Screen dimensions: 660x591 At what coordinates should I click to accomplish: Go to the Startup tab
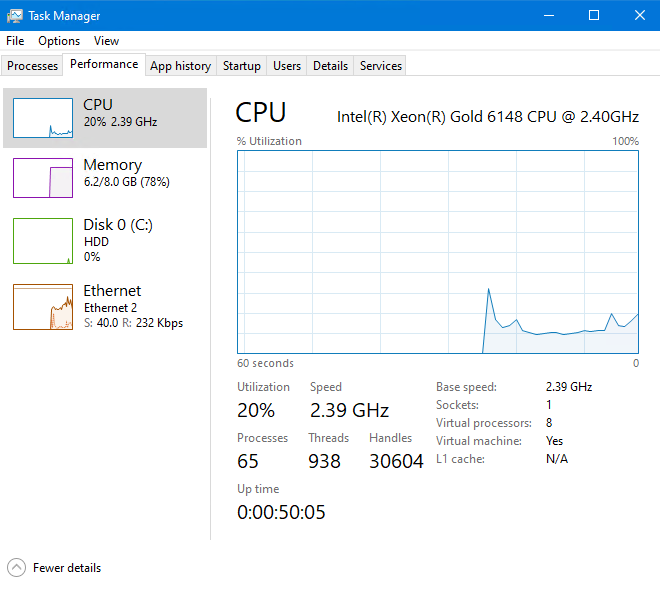[241, 66]
